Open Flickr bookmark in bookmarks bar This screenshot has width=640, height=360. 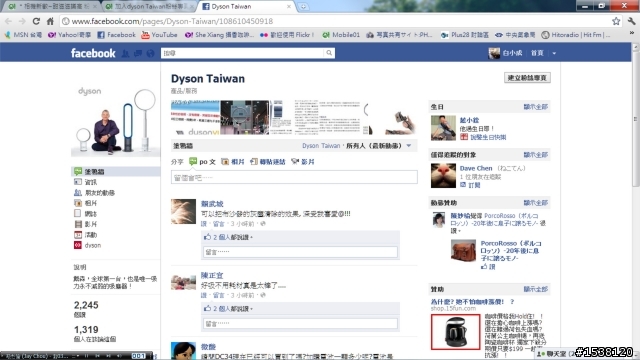click(287, 35)
